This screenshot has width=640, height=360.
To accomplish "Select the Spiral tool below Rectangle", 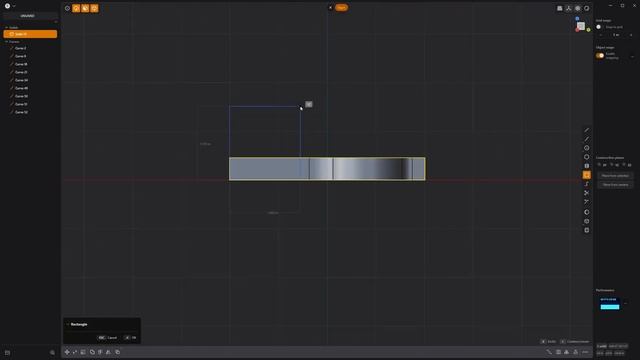I will [587, 184].
